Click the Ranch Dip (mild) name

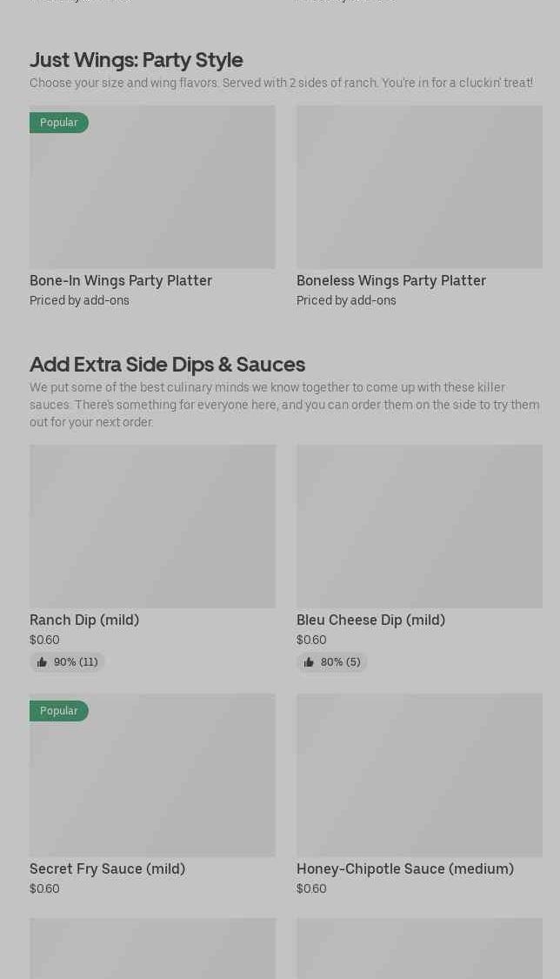pos(84,620)
